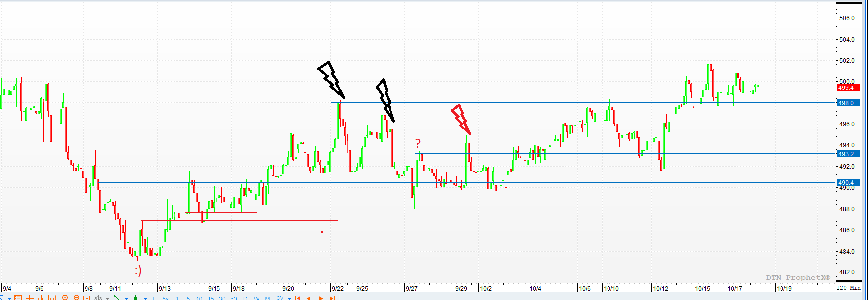Select the 490.4 horizontal line price label
This screenshot has height=300, width=868.
[849, 183]
